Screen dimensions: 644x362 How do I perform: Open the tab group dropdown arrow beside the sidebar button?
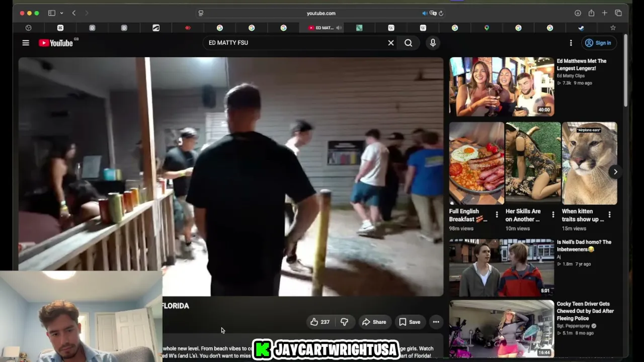(61, 13)
